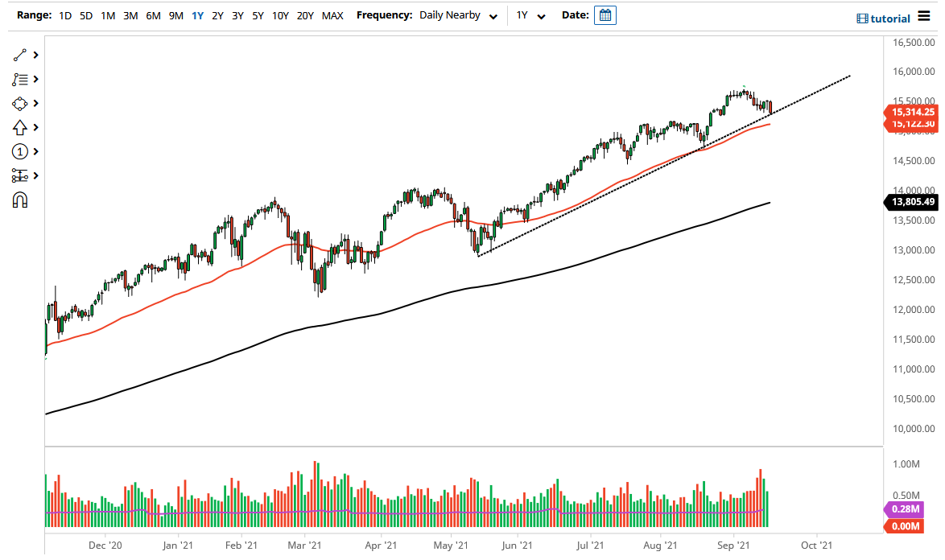The height and width of the screenshot is (560, 945).
Task: Click the purple 0.28M volume indicator label
Action: tap(905, 510)
